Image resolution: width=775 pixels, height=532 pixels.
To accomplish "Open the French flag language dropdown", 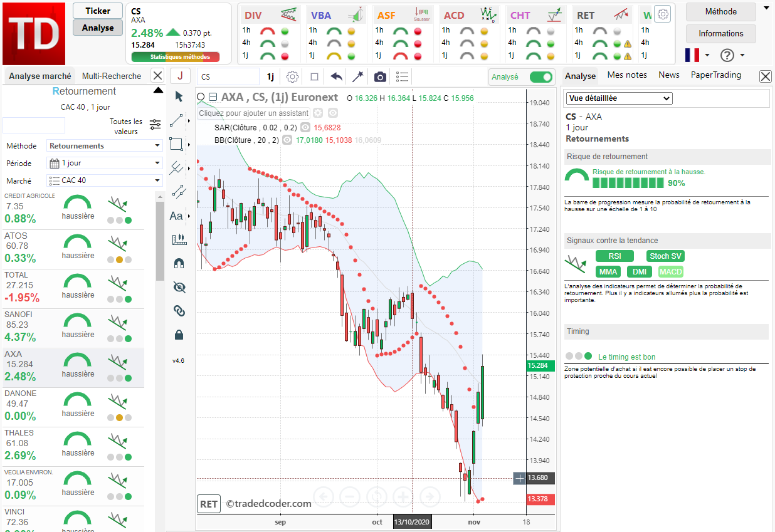I will tap(697, 55).
